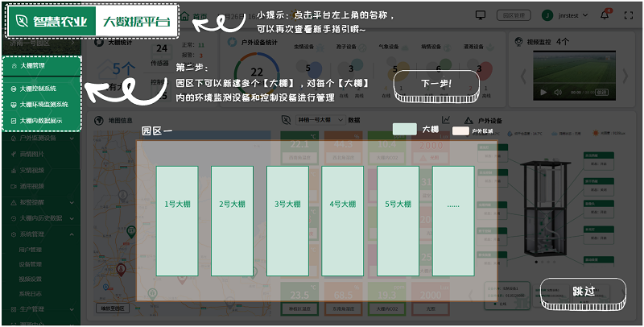Click the notification bell icon
This screenshot has width=644, height=327.
point(605,14)
